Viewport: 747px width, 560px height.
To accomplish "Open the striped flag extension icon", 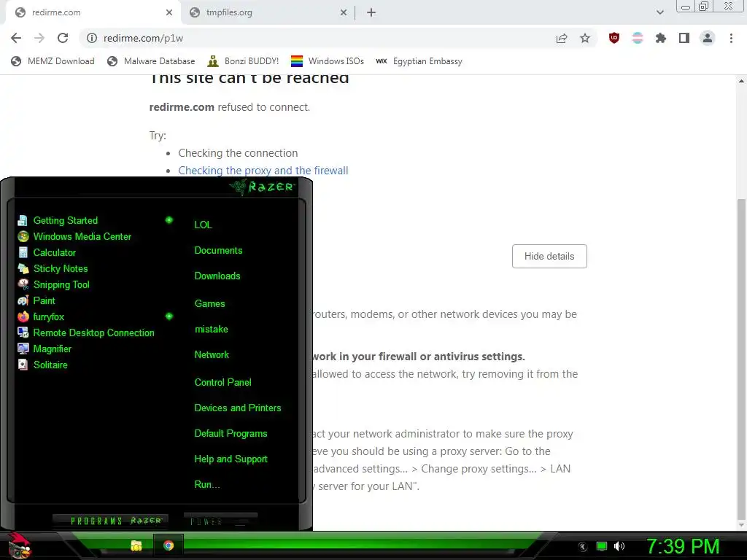I will tap(638, 38).
